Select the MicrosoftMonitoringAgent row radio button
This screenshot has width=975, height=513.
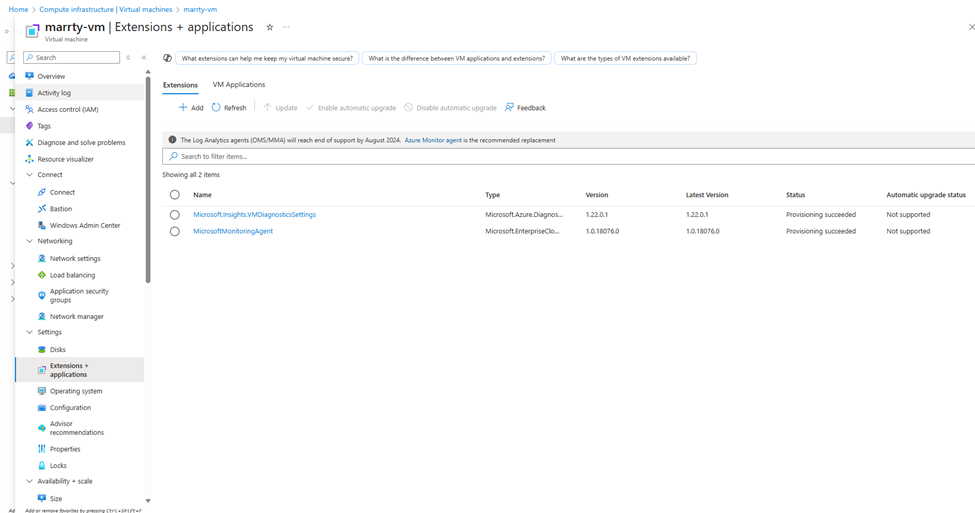click(x=175, y=231)
